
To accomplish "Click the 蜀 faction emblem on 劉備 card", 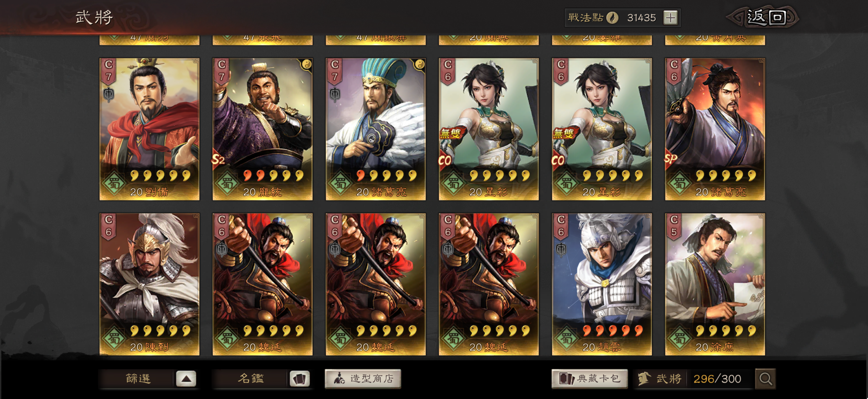I will coord(114,184).
